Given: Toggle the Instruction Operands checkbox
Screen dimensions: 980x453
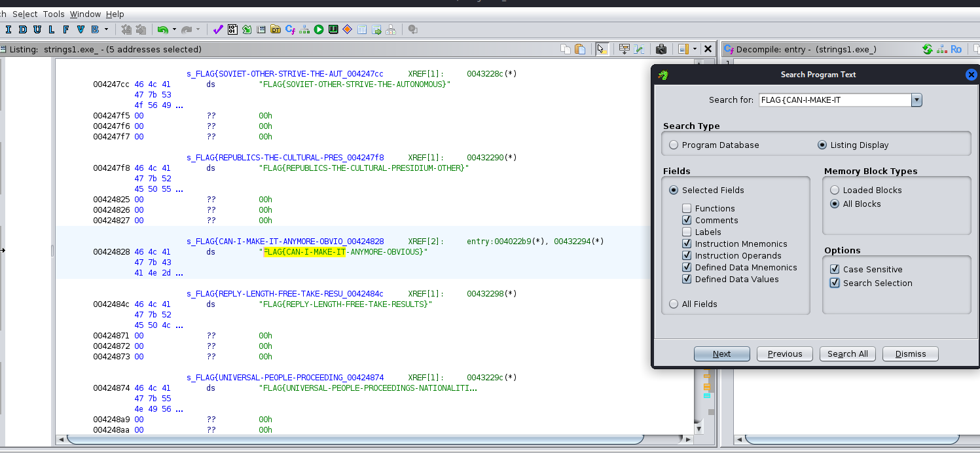Looking at the screenshot, I should click(x=687, y=255).
